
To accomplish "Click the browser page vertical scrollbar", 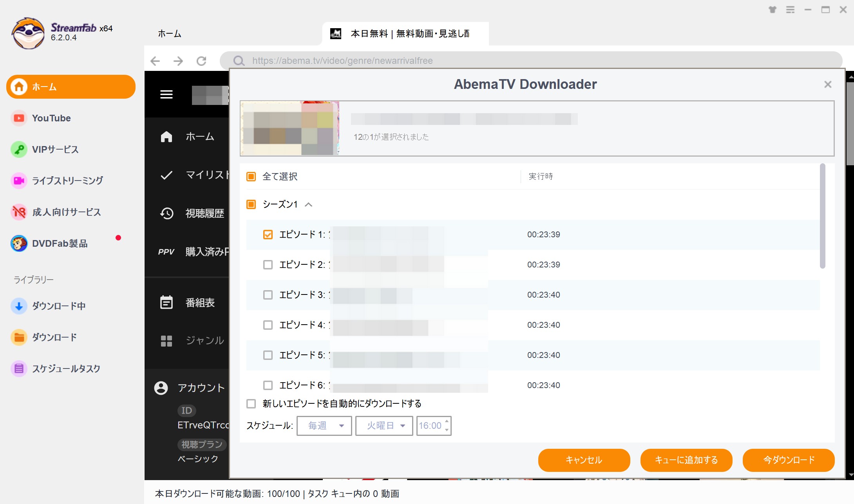I will (850, 124).
